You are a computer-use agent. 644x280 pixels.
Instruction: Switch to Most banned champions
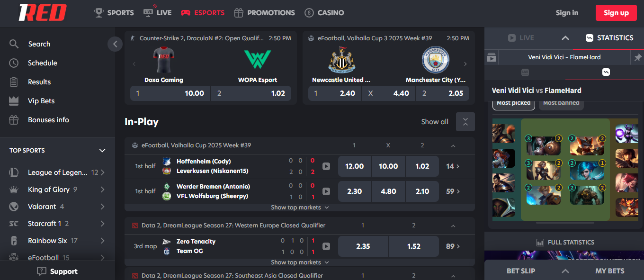click(561, 103)
